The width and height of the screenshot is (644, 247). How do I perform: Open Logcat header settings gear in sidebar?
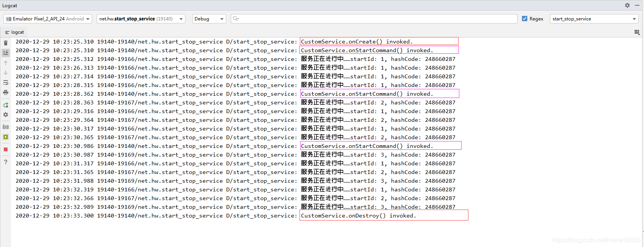click(6, 115)
